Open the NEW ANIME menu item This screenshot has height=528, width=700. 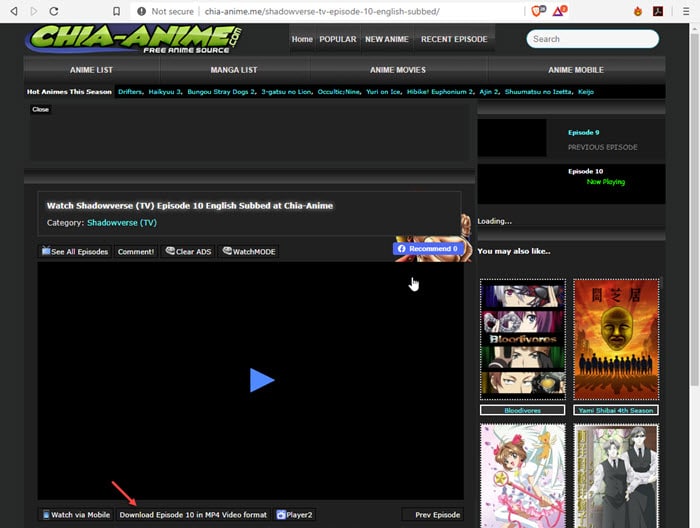tap(387, 39)
